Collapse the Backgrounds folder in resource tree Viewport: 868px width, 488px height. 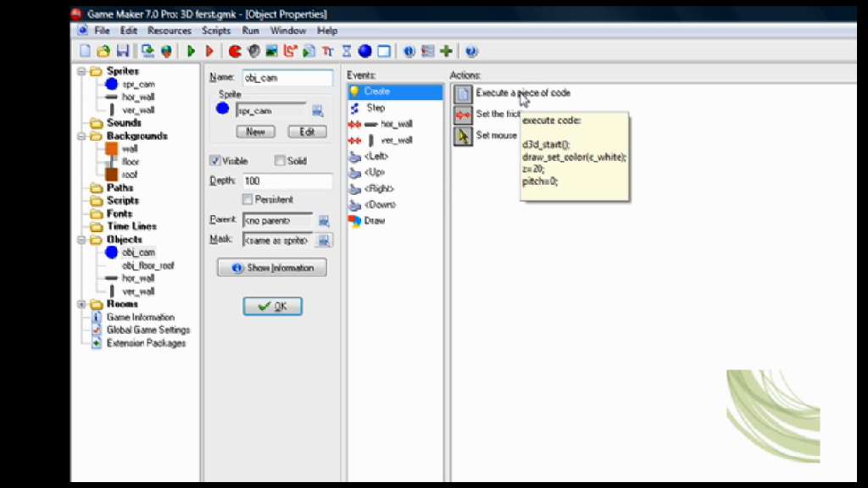[82, 136]
